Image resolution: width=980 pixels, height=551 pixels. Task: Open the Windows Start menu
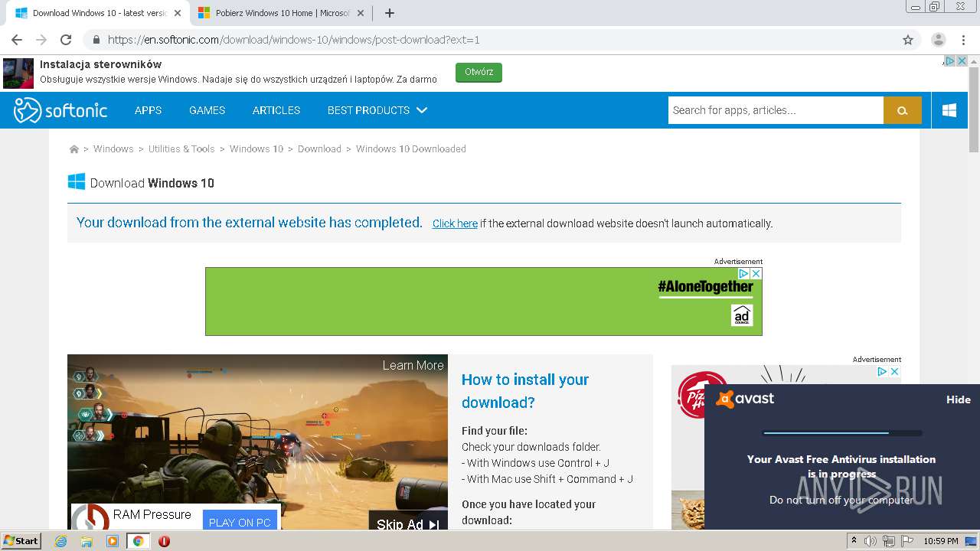pyautogui.click(x=21, y=541)
